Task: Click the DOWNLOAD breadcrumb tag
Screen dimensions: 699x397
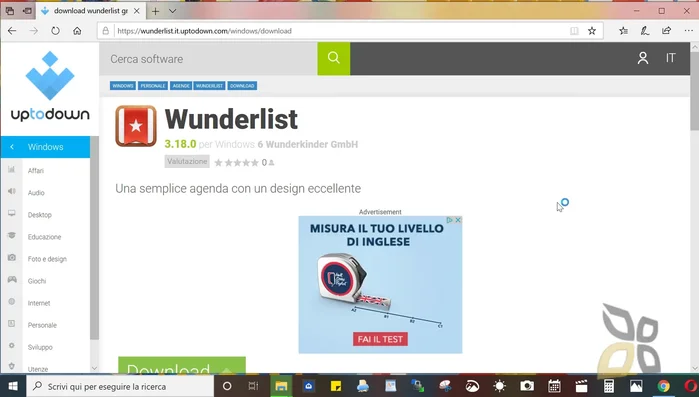Action: [x=242, y=86]
